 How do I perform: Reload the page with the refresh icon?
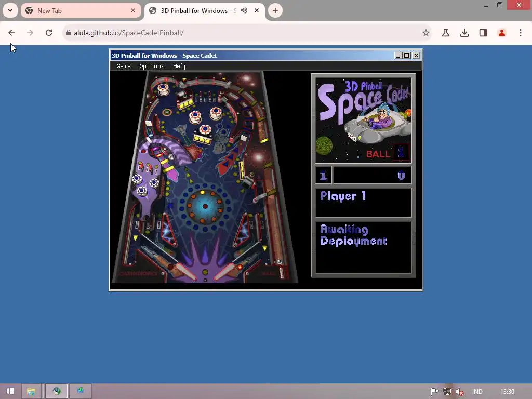point(49,33)
